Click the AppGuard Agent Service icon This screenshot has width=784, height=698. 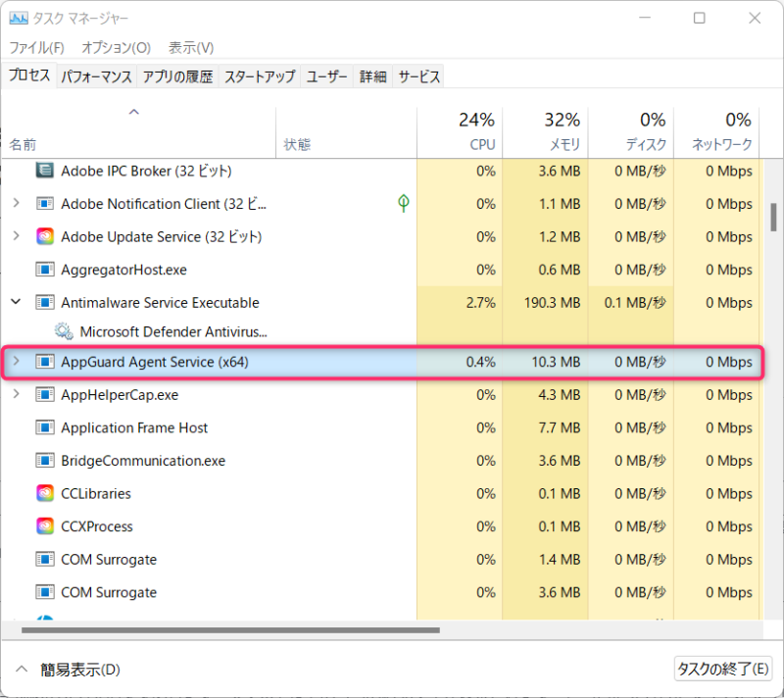tap(44, 362)
